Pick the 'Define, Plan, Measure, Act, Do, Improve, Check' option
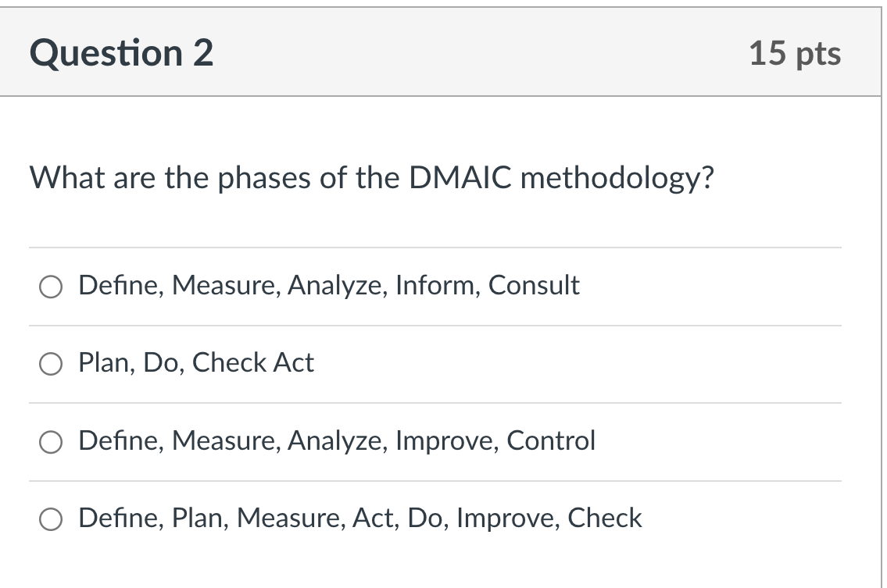 point(50,519)
